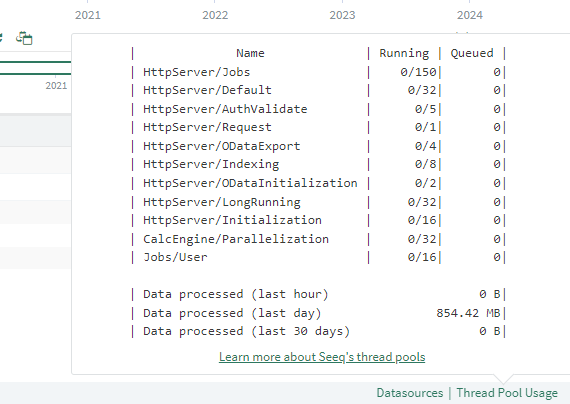The image size is (570, 404).
Task: Click the Name column header
Action: coord(250,53)
